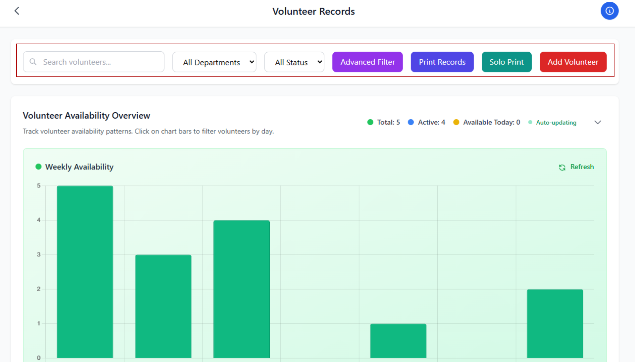This screenshot has width=644, height=362.
Task: Open the All Status dropdown
Action: point(294,62)
